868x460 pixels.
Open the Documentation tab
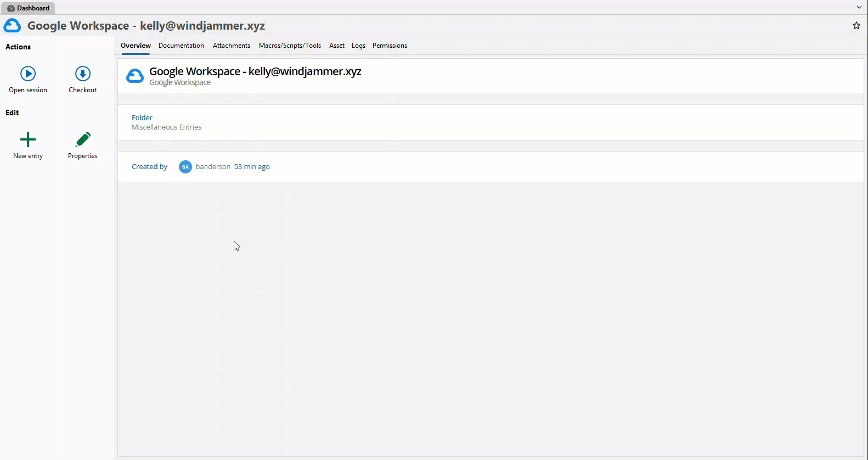[181, 46]
